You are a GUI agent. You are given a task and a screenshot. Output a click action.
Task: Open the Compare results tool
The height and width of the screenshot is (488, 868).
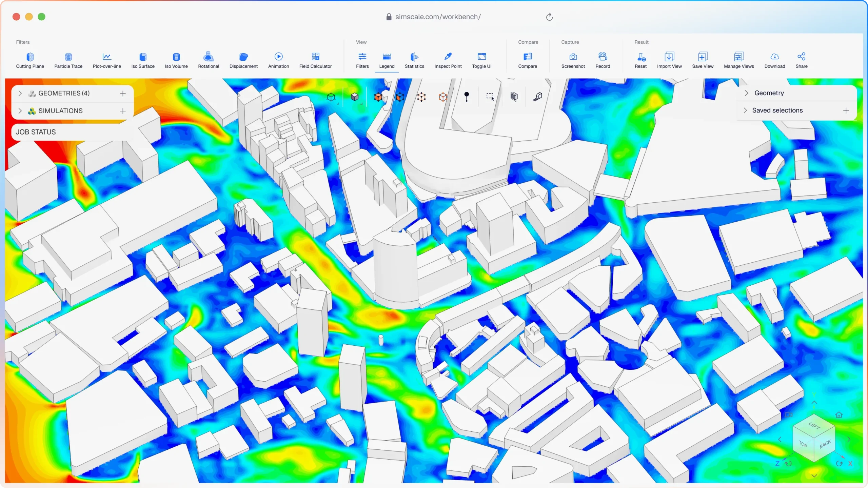(528, 60)
